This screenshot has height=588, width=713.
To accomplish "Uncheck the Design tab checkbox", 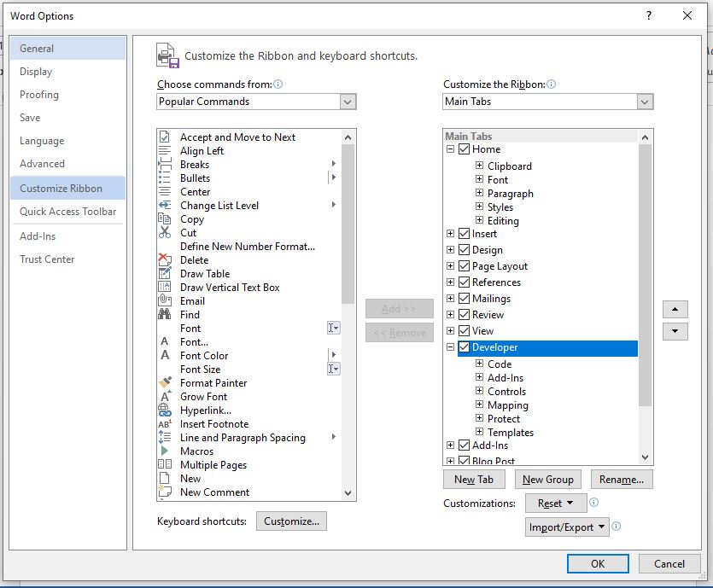I will [x=464, y=249].
